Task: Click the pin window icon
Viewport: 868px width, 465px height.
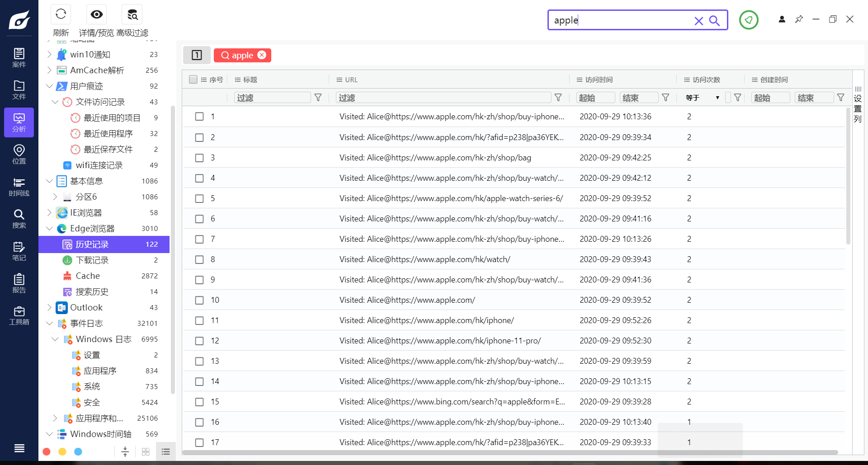Action: click(799, 19)
